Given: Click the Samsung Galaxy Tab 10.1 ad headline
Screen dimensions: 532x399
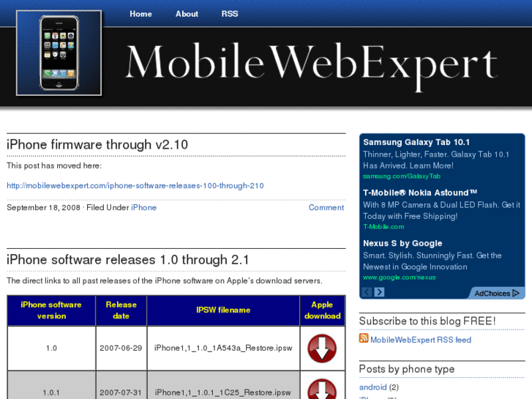Looking at the screenshot, I should tap(416, 142).
